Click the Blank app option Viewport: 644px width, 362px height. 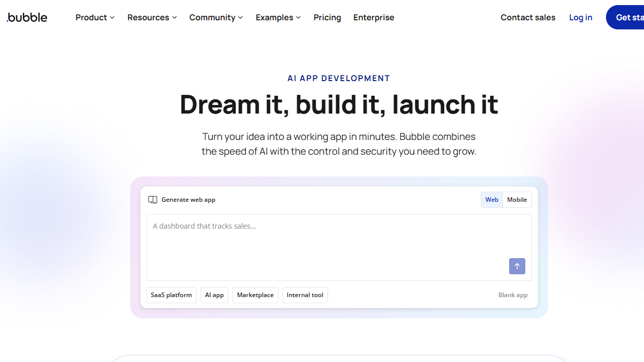(513, 295)
